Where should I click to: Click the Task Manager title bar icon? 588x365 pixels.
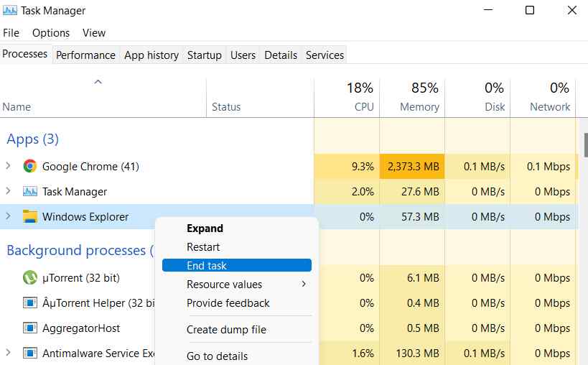pos(10,11)
